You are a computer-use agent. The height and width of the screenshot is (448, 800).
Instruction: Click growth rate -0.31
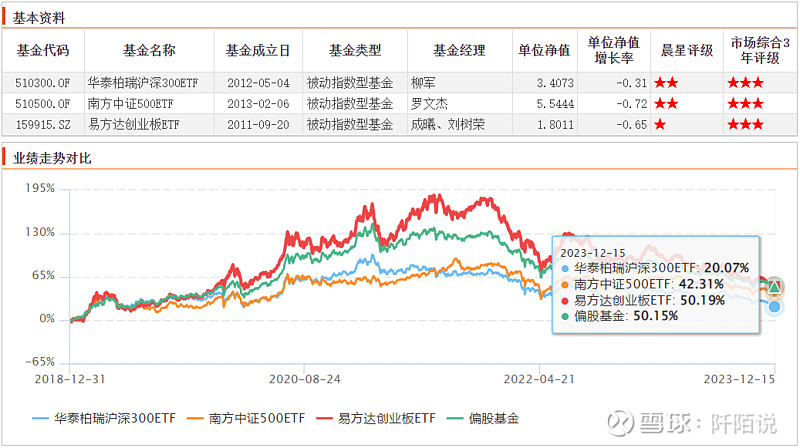pyautogui.click(x=632, y=83)
